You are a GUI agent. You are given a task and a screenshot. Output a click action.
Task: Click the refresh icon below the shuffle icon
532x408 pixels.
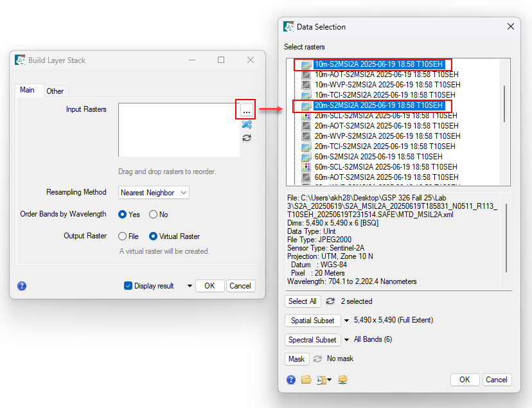coord(247,137)
